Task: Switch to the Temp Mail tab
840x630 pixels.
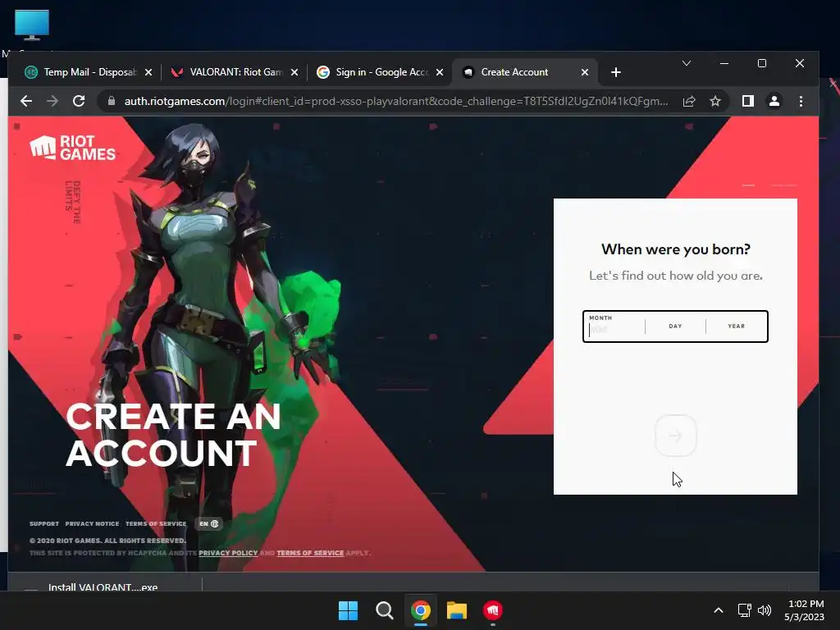Action: coord(89,72)
